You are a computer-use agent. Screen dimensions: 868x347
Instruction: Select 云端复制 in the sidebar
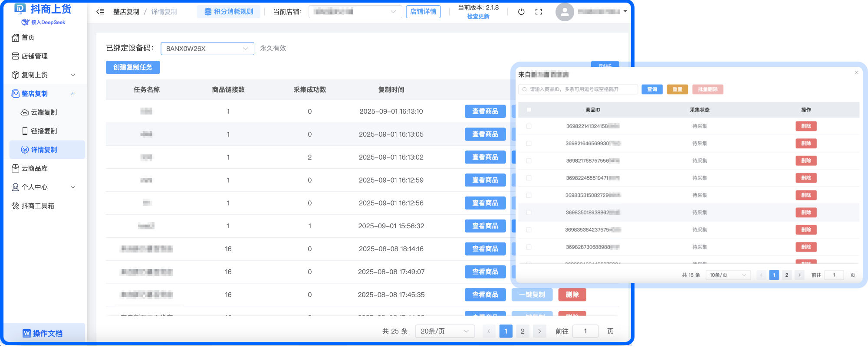pyautogui.click(x=43, y=112)
